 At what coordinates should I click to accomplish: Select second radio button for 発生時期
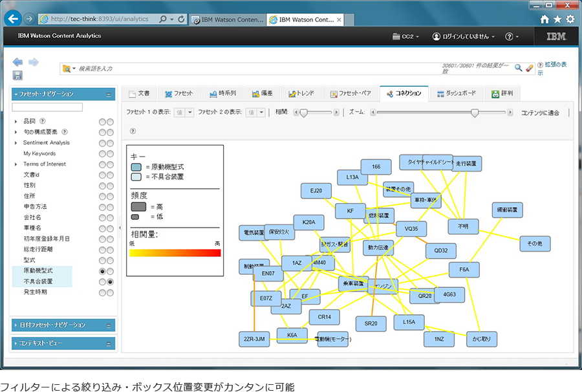click(x=110, y=293)
